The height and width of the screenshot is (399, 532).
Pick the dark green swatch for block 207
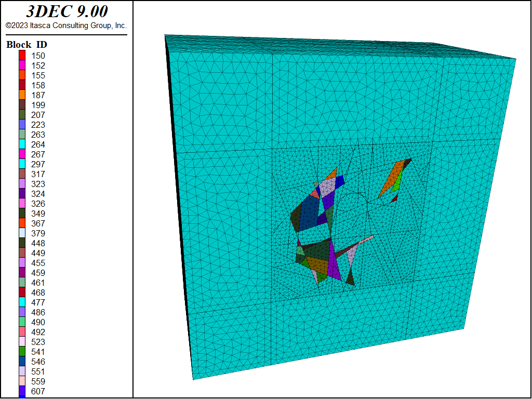point(22,115)
